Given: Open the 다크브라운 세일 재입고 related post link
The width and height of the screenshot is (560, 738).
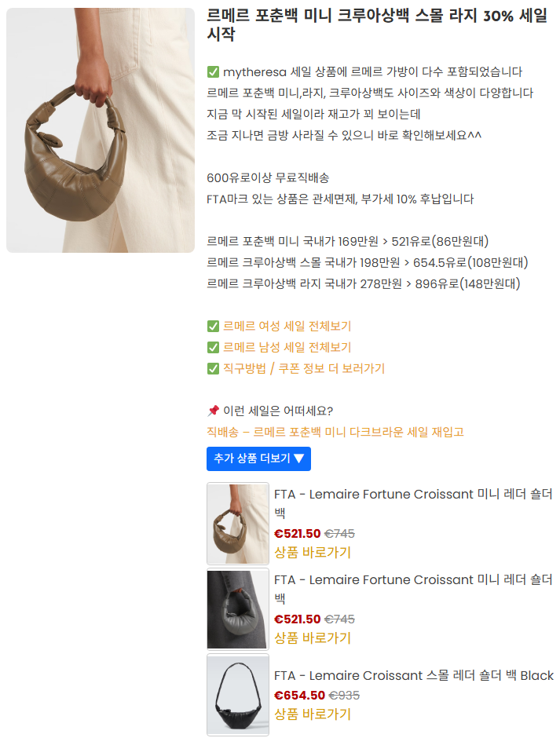Looking at the screenshot, I should pos(335,432).
